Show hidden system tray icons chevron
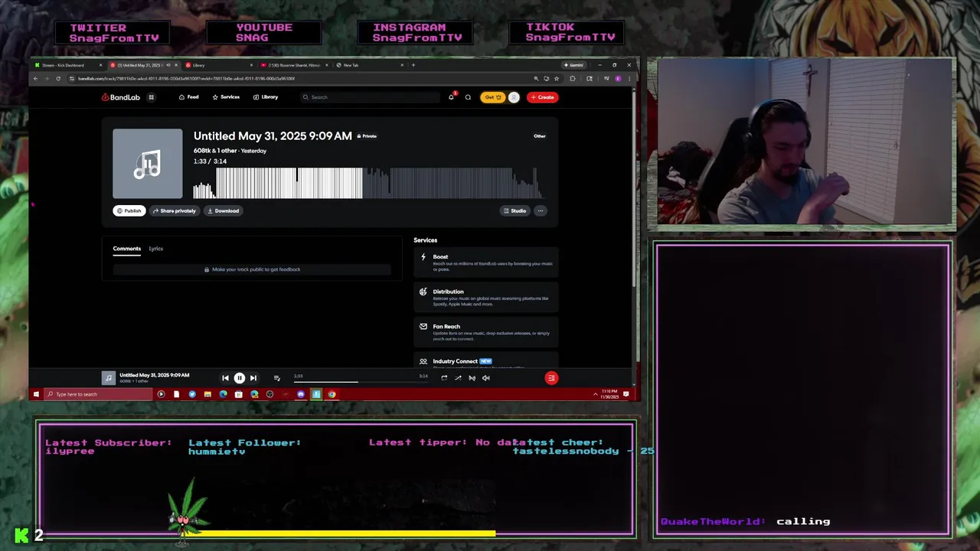 596,394
